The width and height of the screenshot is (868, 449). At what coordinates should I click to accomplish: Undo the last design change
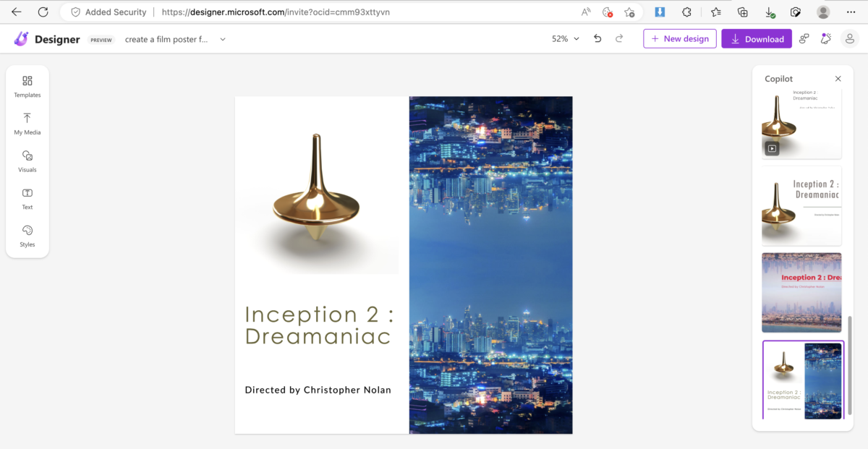(597, 39)
